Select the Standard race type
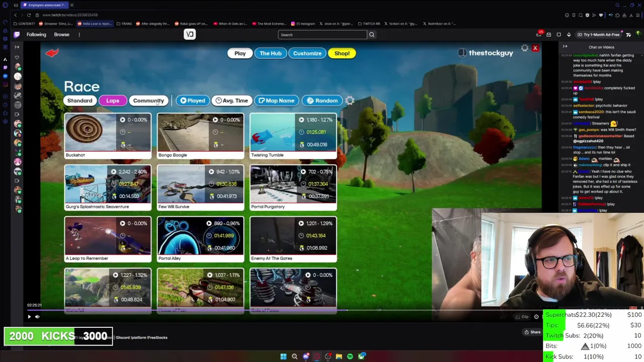 coord(80,101)
